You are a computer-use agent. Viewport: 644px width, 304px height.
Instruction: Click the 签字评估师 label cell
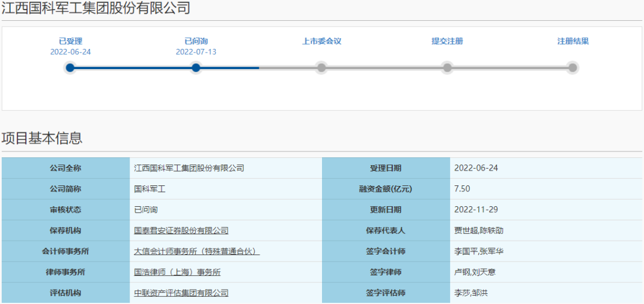386,293
